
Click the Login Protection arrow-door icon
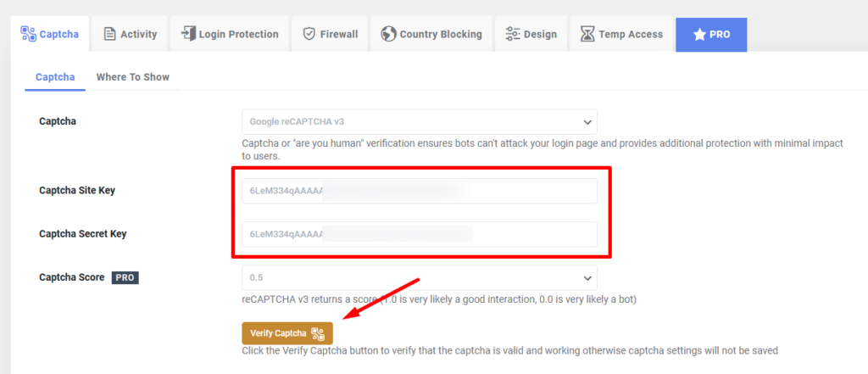(x=187, y=35)
